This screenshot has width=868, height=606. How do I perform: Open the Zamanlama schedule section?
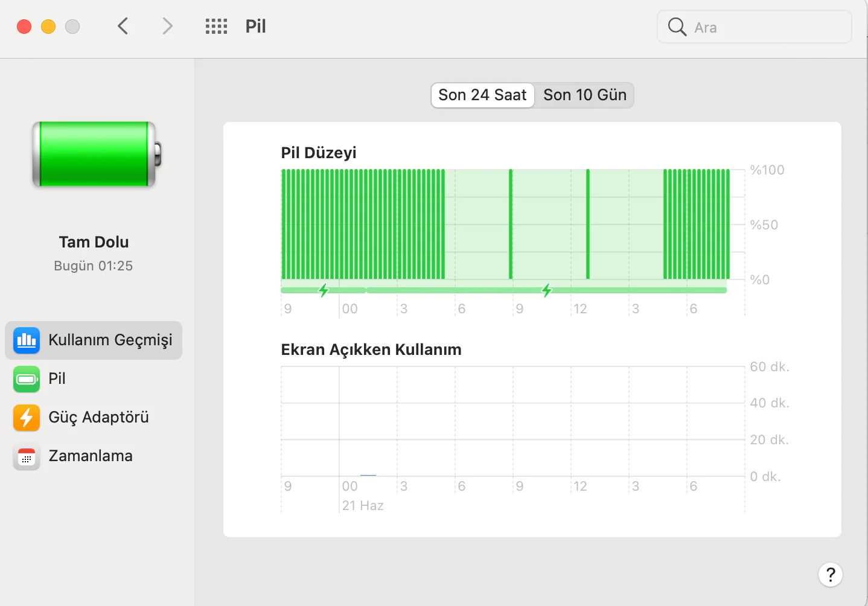pyautogui.click(x=90, y=456)
